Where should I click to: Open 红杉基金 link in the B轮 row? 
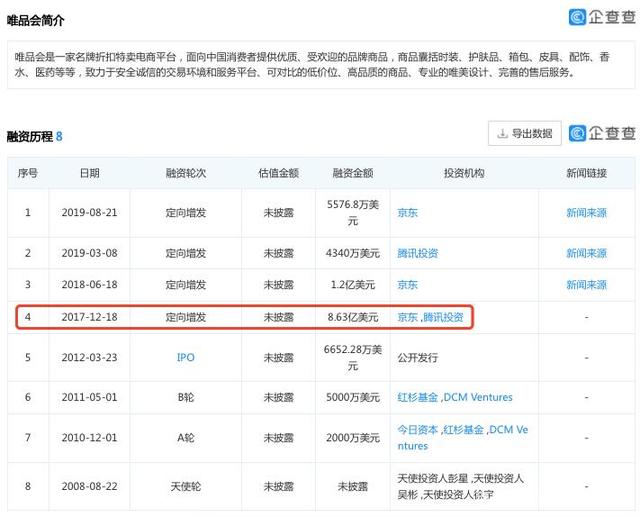[418, 397]
